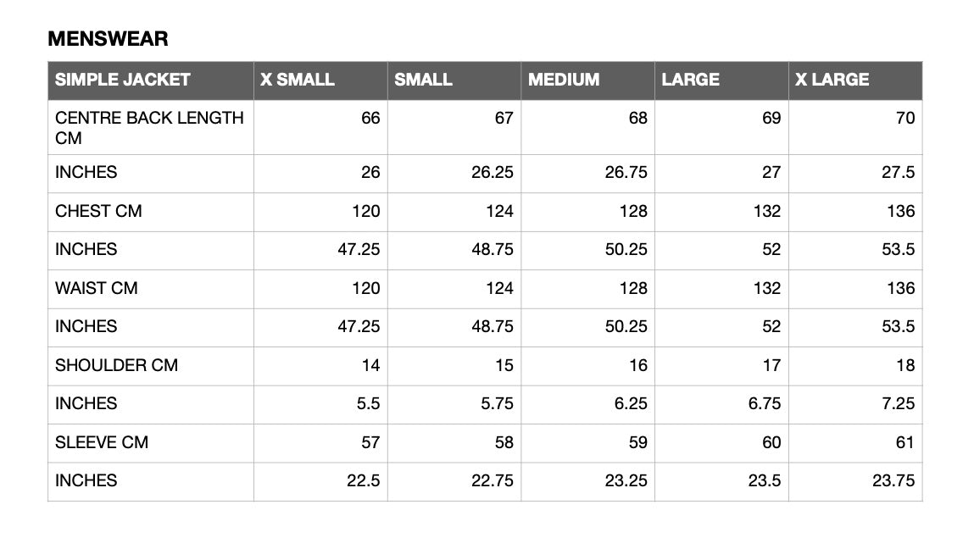Click the LARGE column header
Screen dimensions: 963x560
pyautogui.click(x=721, y=80)
